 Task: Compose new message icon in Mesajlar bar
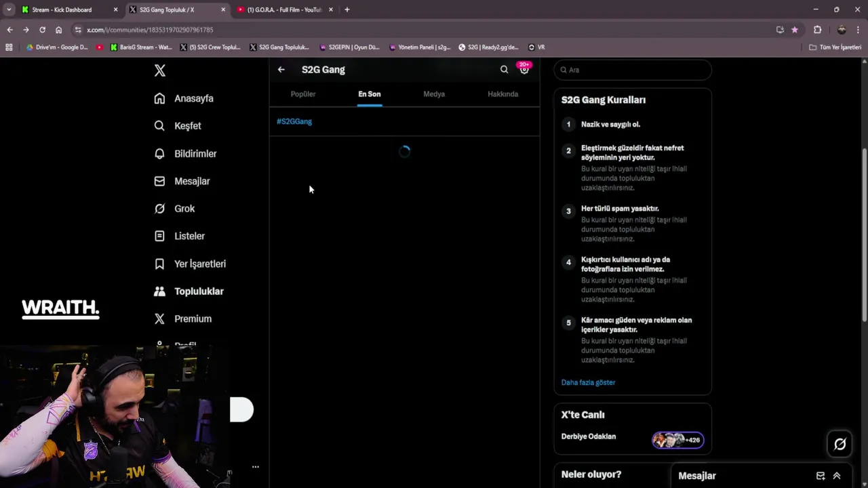point(821,476)
